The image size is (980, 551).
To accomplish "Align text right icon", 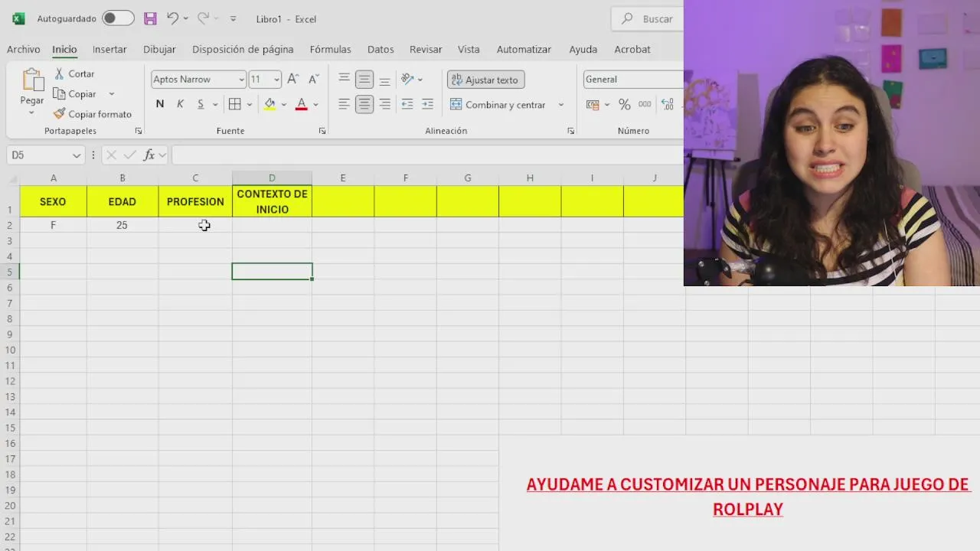I will (384, 104).
